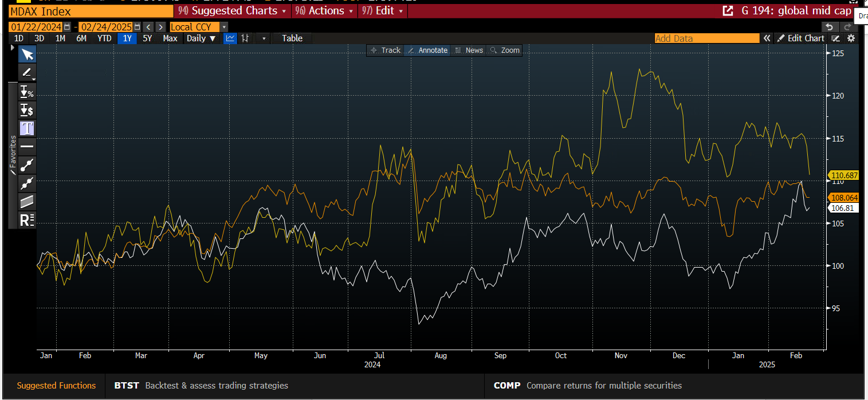Screen dimensions: 868x400
Task: Click the Add Data input field
Action: pyautogui.click(x=706, y=38)
